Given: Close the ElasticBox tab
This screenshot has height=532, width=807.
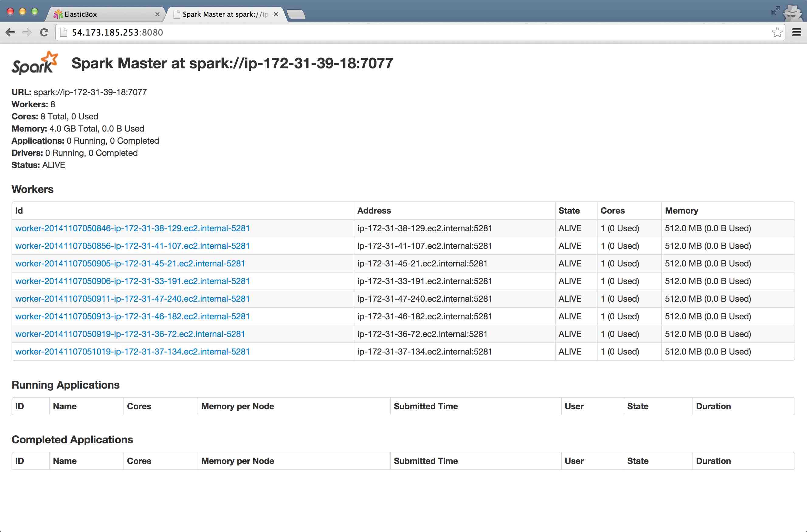Looking at the screenshot, I should 157,14.
